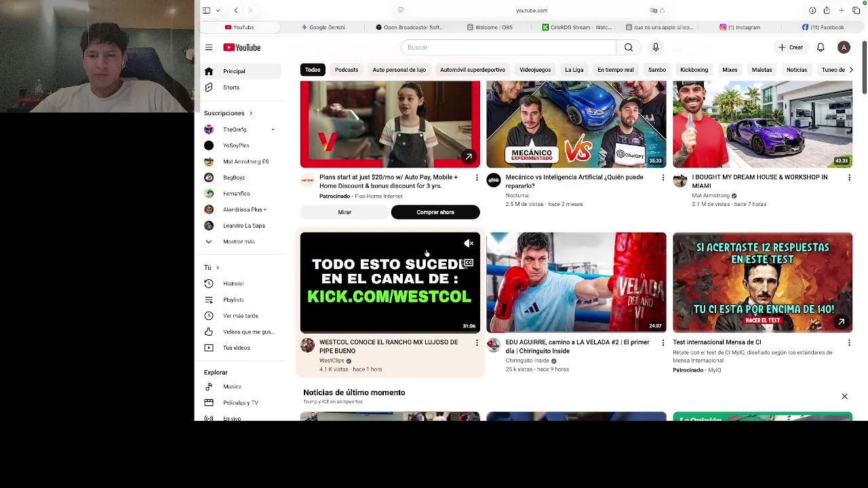Open YoSoyPlex channel subscription
868x488 pixels.
pyautogui.click(x=241, y=145)
